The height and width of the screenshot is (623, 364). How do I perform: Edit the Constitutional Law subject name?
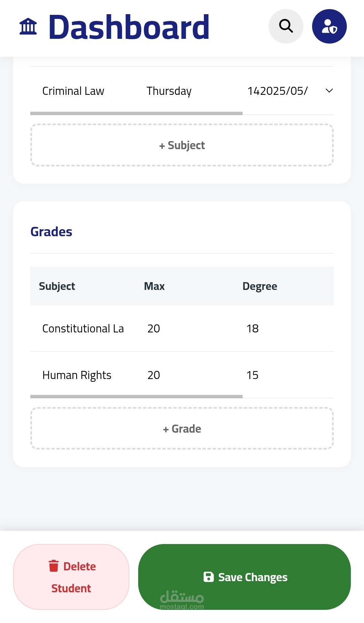coord(83,329)
